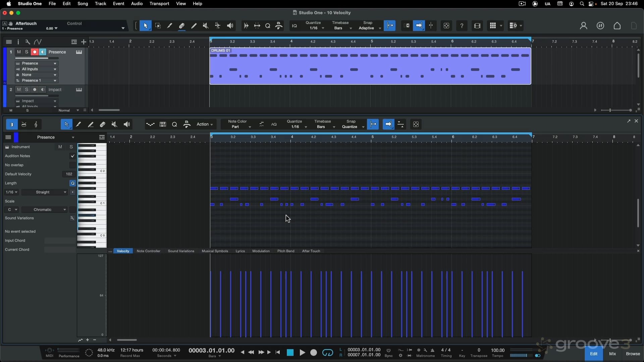
Task: Expand the Chromatic scale dropdown
Action: coord(45,210)
